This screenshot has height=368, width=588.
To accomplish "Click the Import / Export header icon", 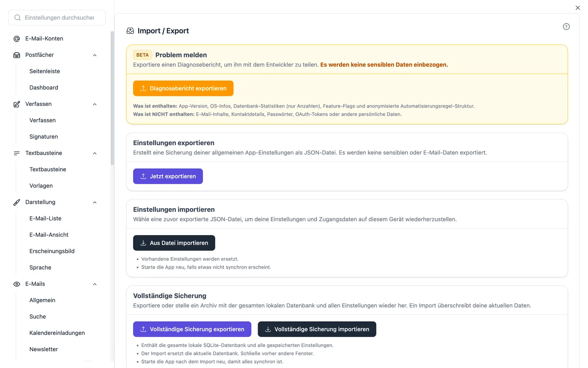I will (x=130, y=31).
